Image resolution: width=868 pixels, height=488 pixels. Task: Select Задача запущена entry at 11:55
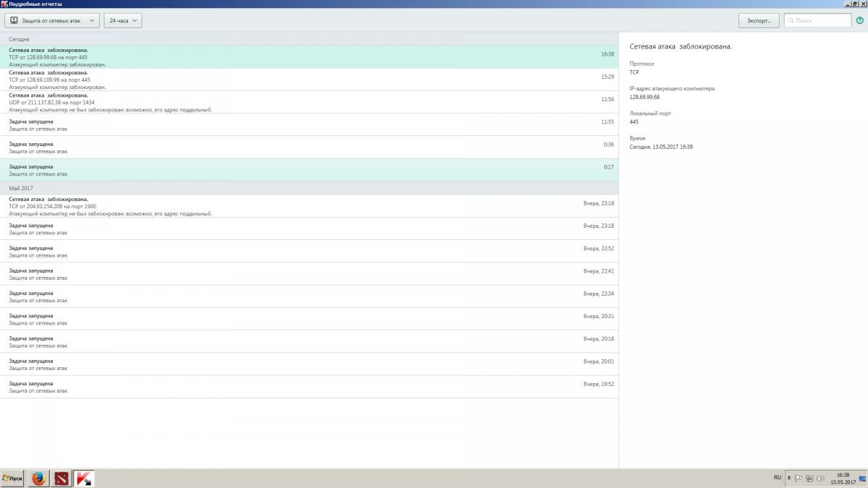click(x=310, y=124)
